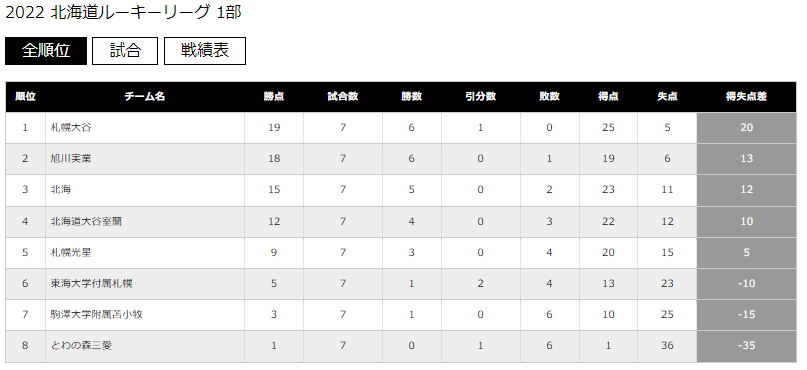
Task: Select team name とわの森三愛
Action: tap(81, 345)
